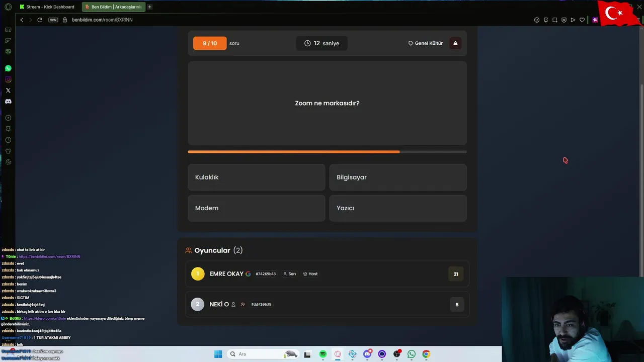Open benbildim.com room link in chat

click(49, 256)
